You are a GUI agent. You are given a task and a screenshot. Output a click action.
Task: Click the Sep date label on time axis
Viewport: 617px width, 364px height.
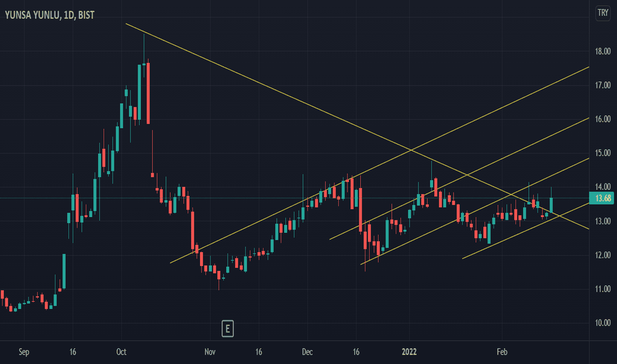click(x=24, y=352)
